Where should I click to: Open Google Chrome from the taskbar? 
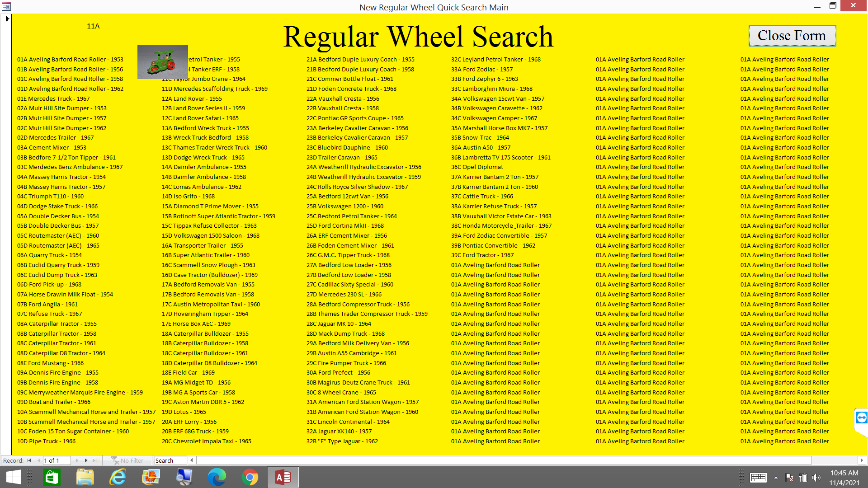click(x=250, y=477)
